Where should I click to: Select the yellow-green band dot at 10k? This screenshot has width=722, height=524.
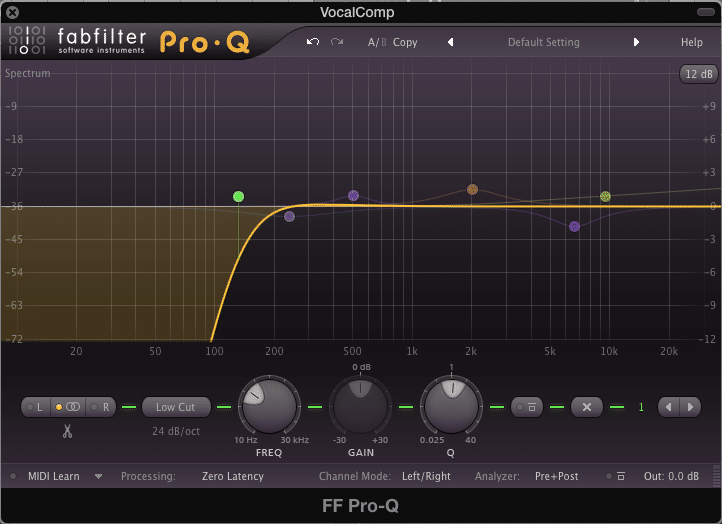coord(605,197)
